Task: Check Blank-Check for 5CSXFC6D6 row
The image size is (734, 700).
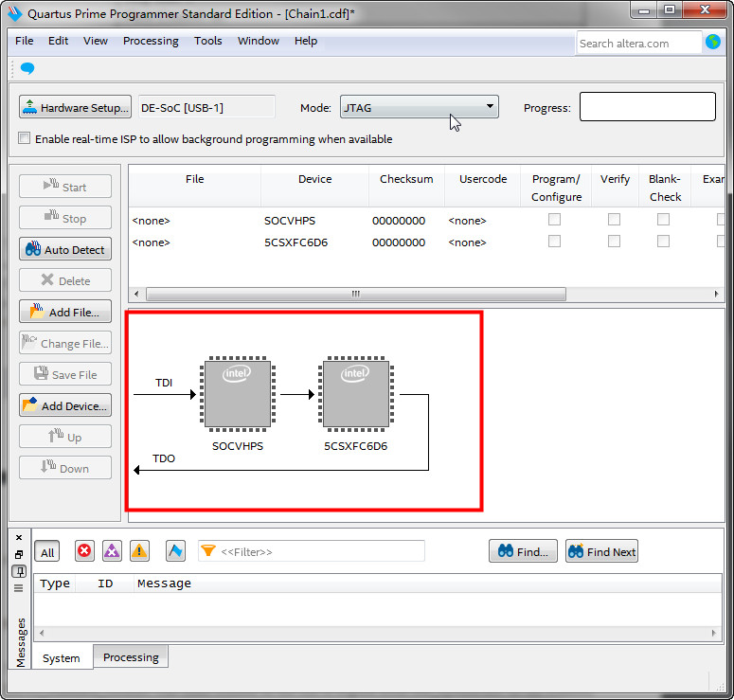Action: pyautogui.click(x=663, y=242)
